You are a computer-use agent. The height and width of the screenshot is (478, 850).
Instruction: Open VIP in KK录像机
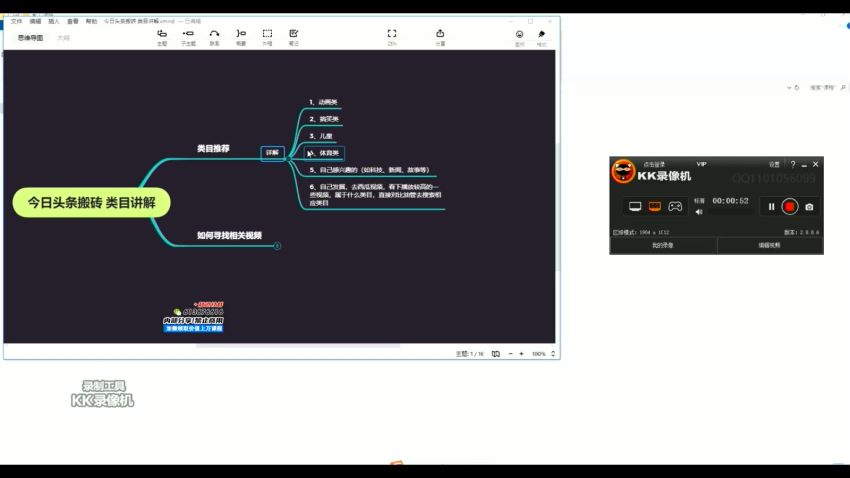(x=701, y=164)
